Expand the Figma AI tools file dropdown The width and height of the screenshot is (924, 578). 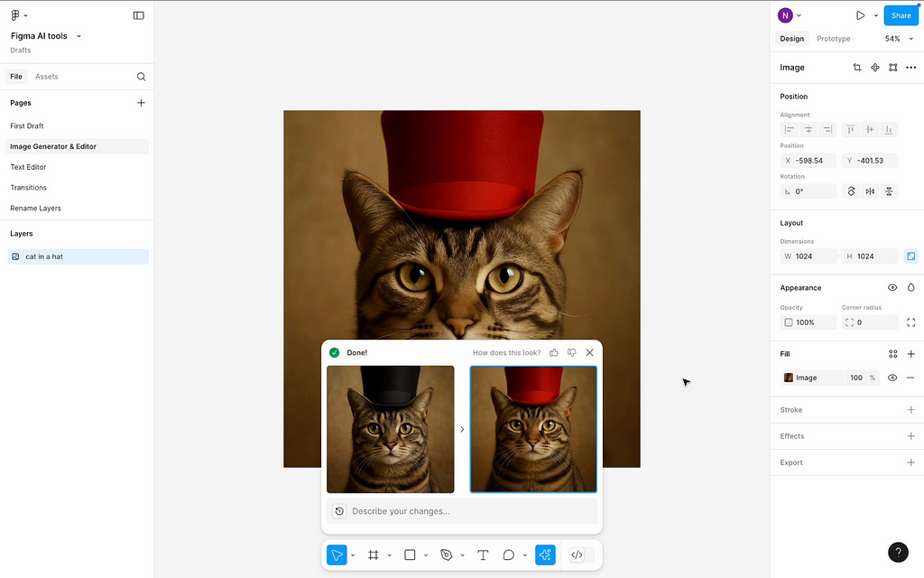[79, 36]
